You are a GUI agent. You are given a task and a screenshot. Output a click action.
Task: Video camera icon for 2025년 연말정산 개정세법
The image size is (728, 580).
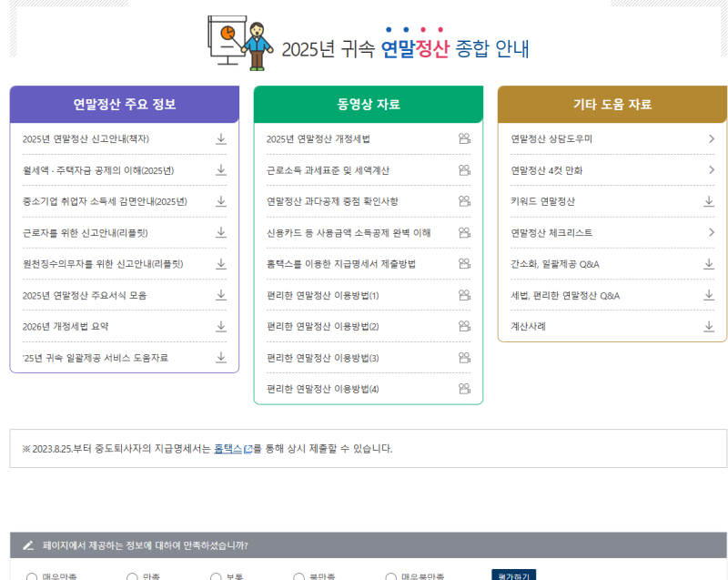click(x=464, y=138)
